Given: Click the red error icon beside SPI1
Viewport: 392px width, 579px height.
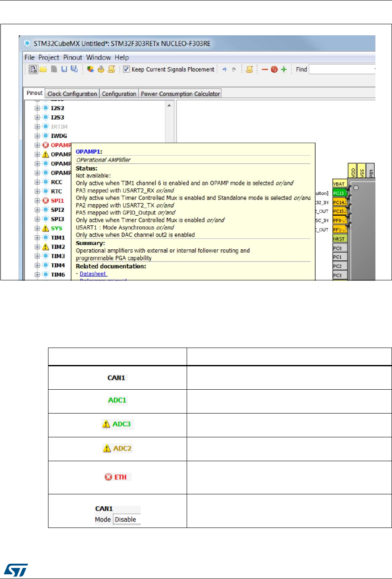Looking at the screenshot, I should coord(45,200).
